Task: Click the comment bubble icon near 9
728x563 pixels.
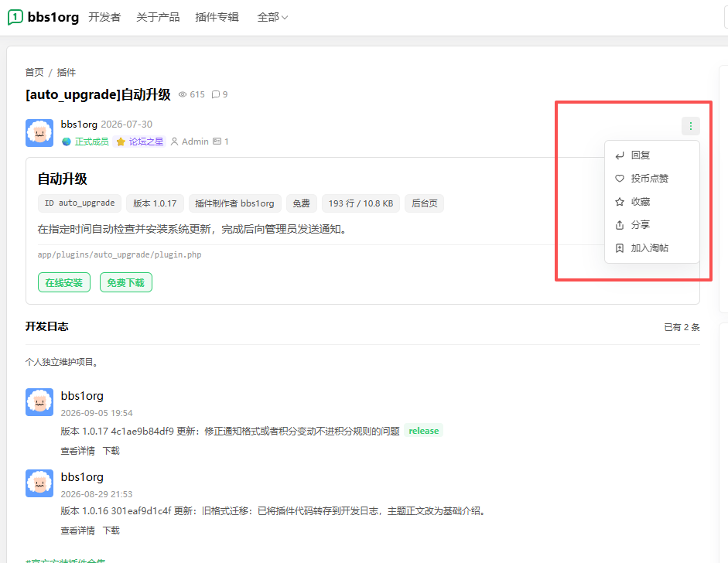Action: pyautogui.click(x=215, y=94)
